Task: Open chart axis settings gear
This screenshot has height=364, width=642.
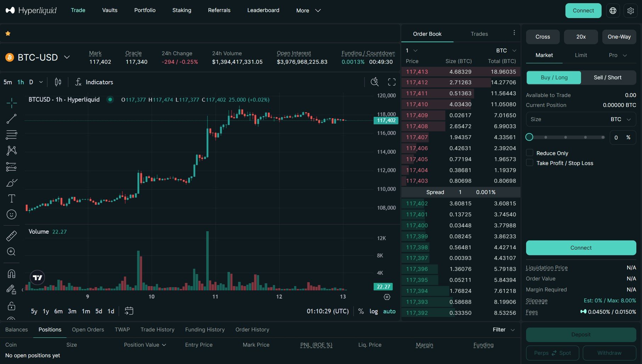Action: [387, 297]
